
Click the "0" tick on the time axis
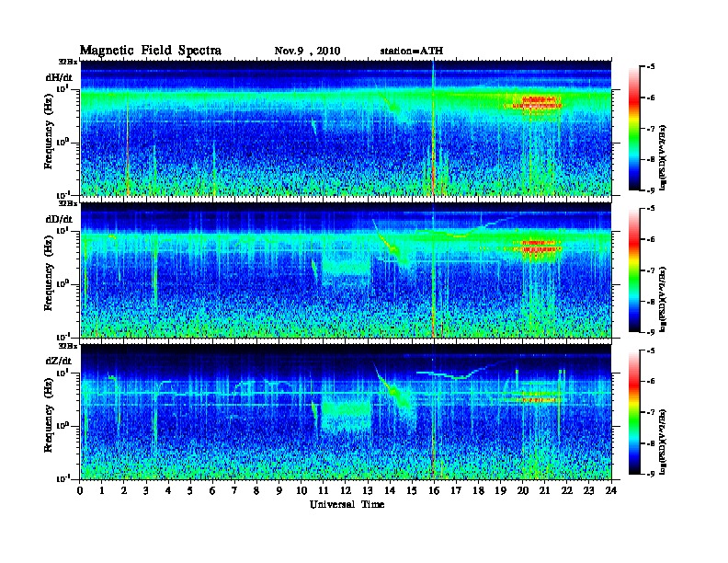[x=80, y=490]
